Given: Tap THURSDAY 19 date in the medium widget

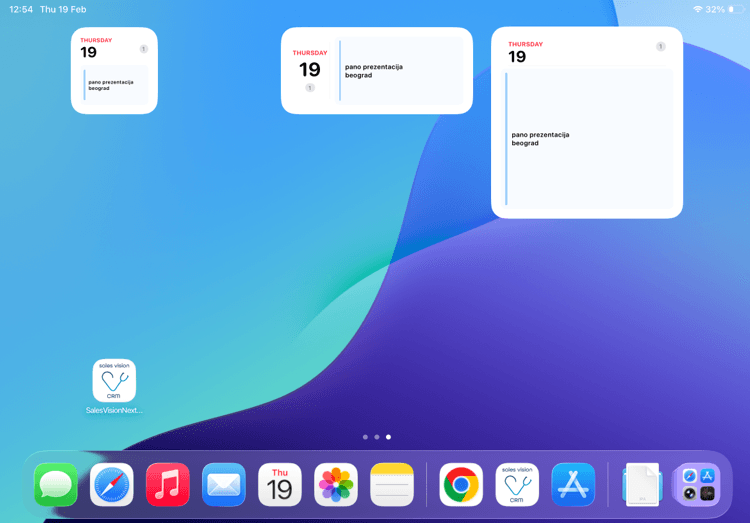Looking at the screenshot, I should pos(310,65).
